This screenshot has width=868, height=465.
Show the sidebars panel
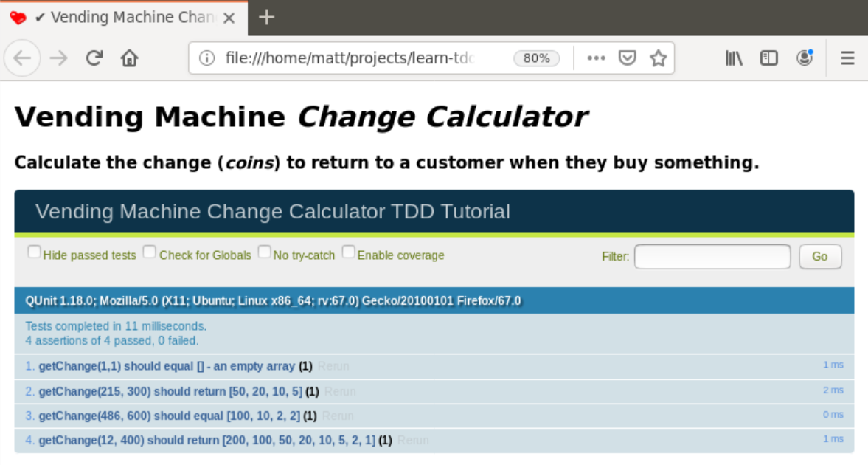point(769,58)
